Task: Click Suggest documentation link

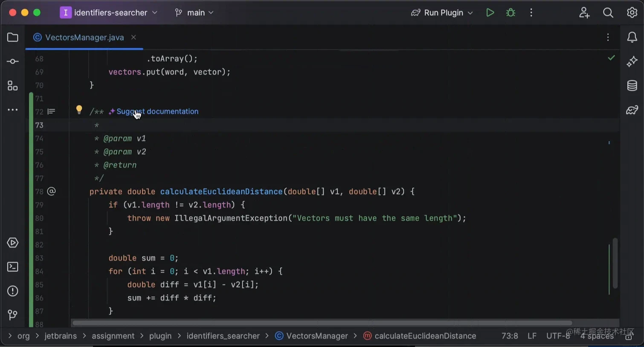Action: click(157, 112)
